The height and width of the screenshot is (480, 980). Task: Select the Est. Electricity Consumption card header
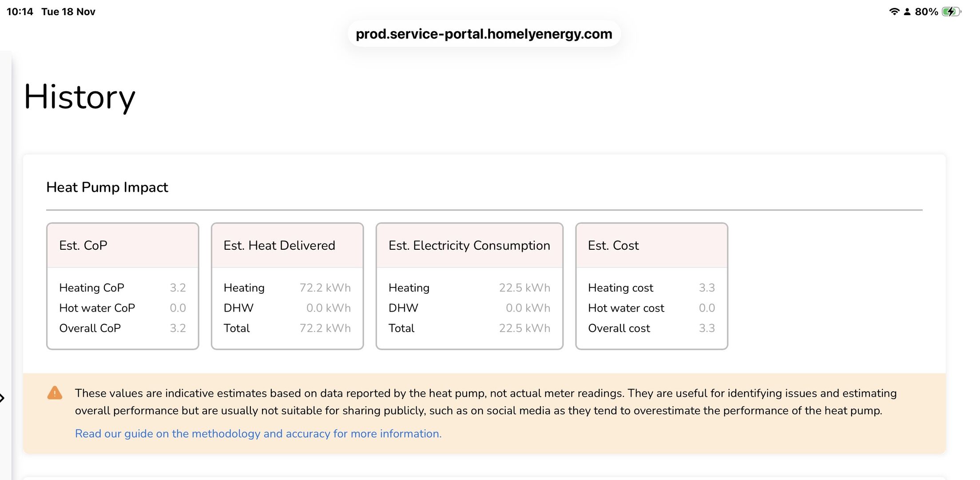pyautogui.click(x=469, y=245)
